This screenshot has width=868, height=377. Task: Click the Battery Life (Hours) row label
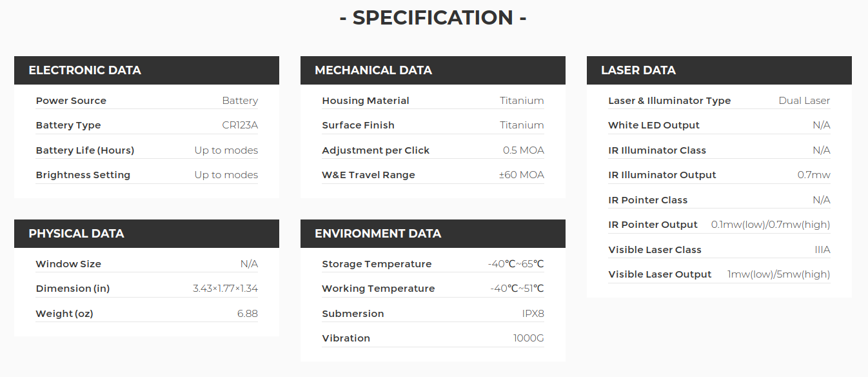pyautogui.click(x=85, y=150)
